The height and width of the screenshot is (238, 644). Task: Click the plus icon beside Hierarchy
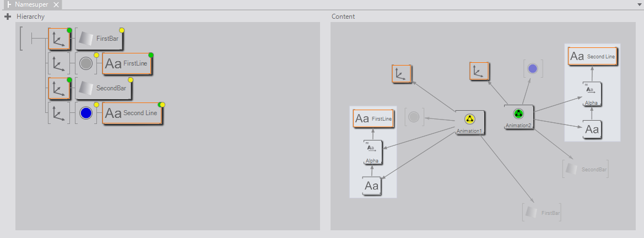[8, 17]
